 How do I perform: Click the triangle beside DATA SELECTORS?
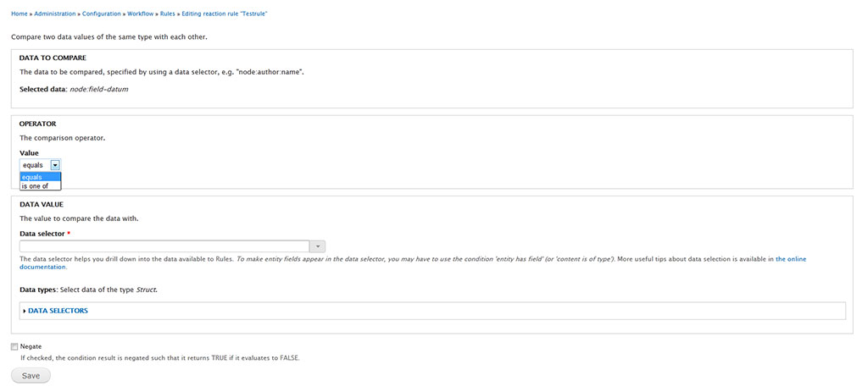point(24,311)
